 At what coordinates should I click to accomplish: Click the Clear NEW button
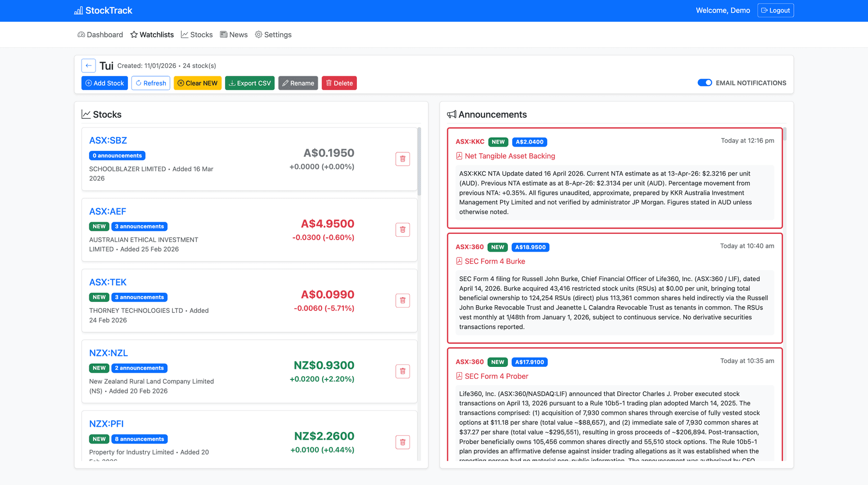click(x=198, y=83)
